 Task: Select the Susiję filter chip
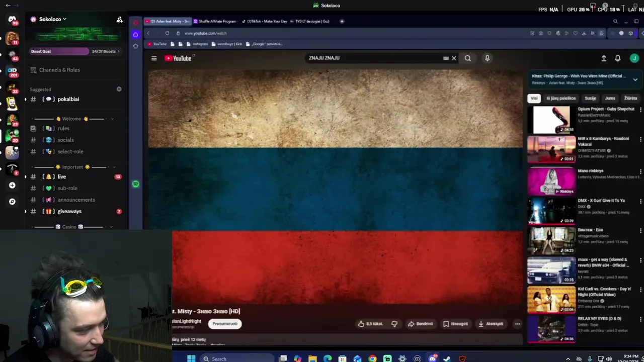[x=590, y=99]
